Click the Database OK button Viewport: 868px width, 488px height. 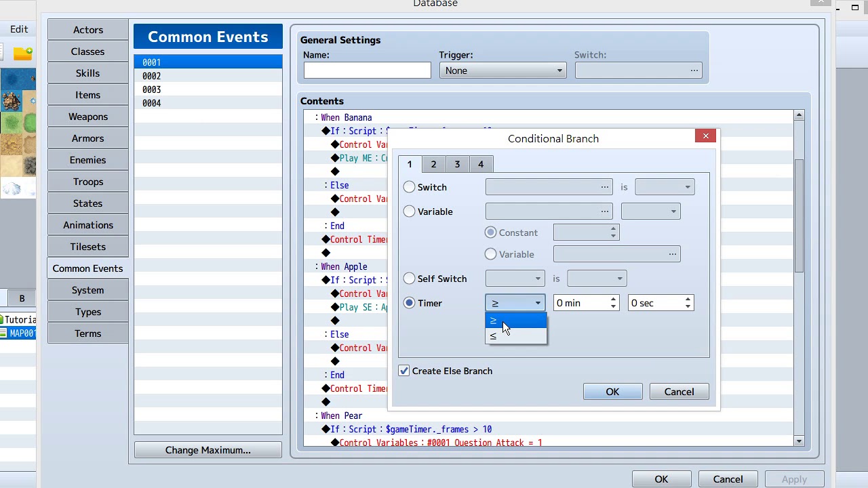click(661, 479)
